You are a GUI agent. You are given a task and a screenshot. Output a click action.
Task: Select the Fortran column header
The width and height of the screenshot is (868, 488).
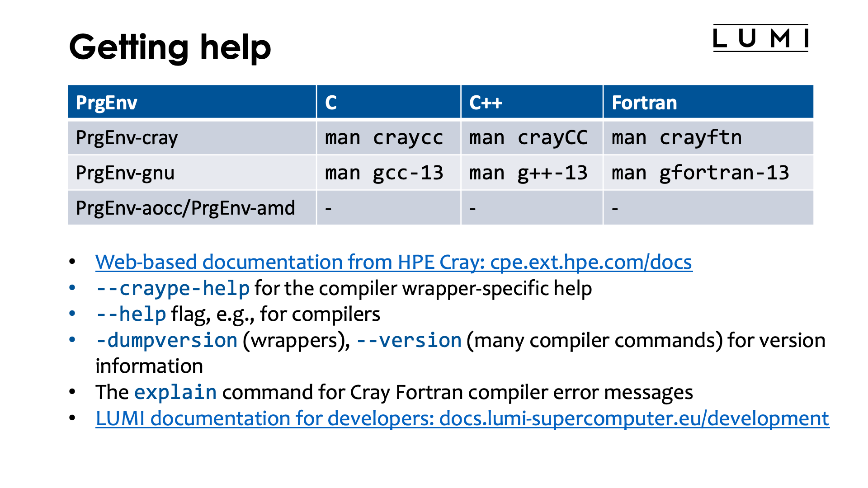coord(644,103)
